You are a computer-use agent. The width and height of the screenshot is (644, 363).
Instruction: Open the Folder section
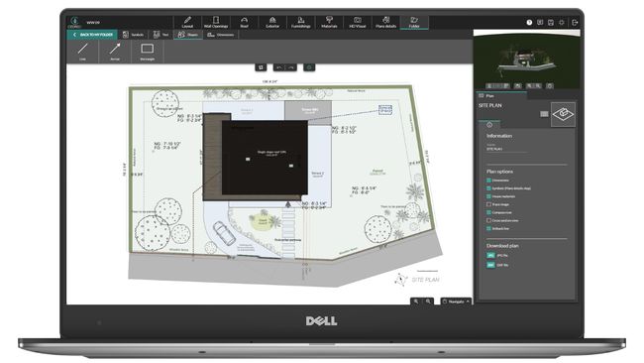tap(414, 22)
